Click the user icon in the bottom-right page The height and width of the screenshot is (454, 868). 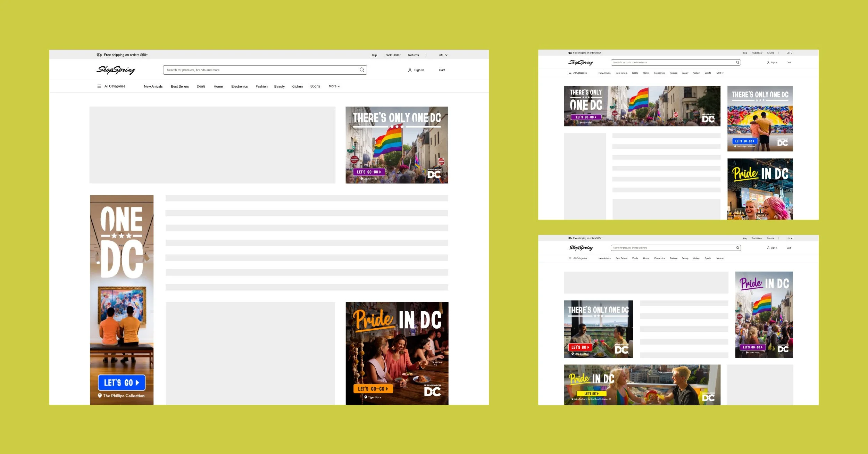[x=768, y=248]
